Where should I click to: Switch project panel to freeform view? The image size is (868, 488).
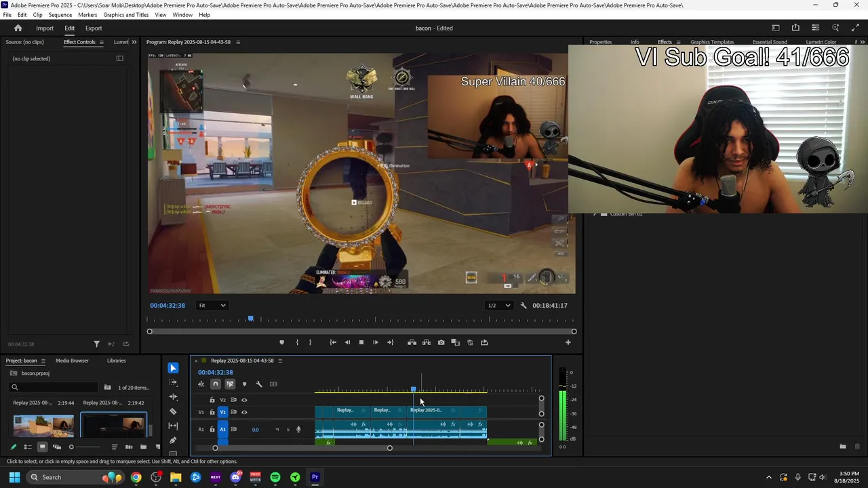pos(57,447)
